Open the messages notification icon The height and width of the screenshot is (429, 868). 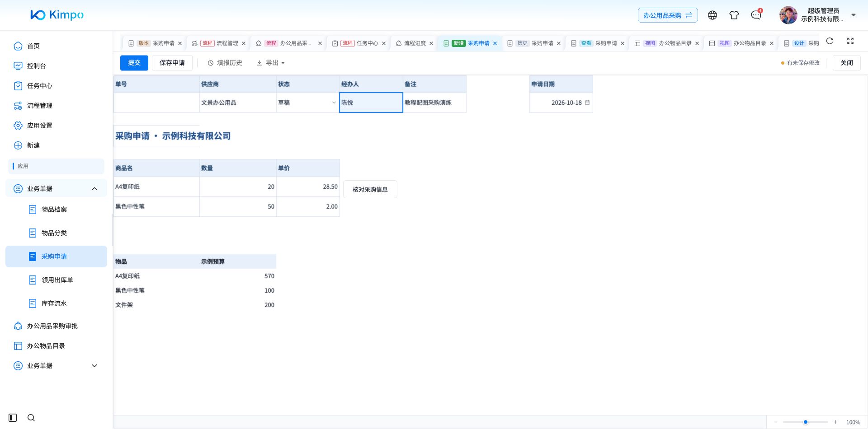coord(756,15)
